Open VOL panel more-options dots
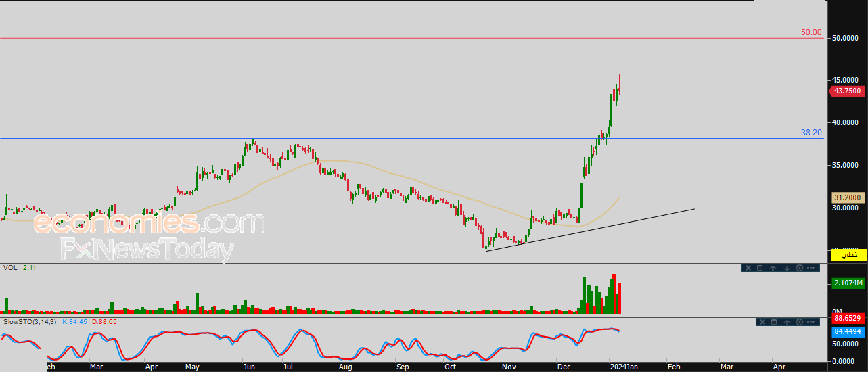Viewport: 868px width, 372px height. coord(813,268)
